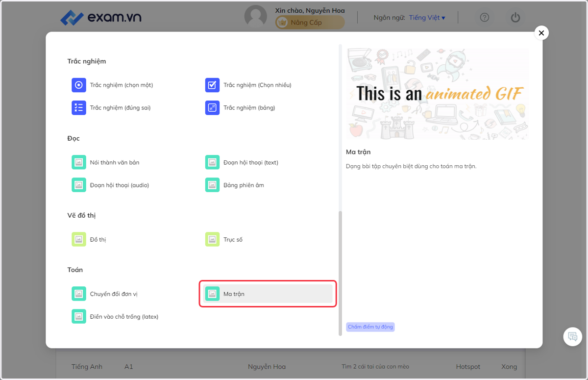Click the power logout icon
This screenshot has width=588, height=380.
click(515, 18)
